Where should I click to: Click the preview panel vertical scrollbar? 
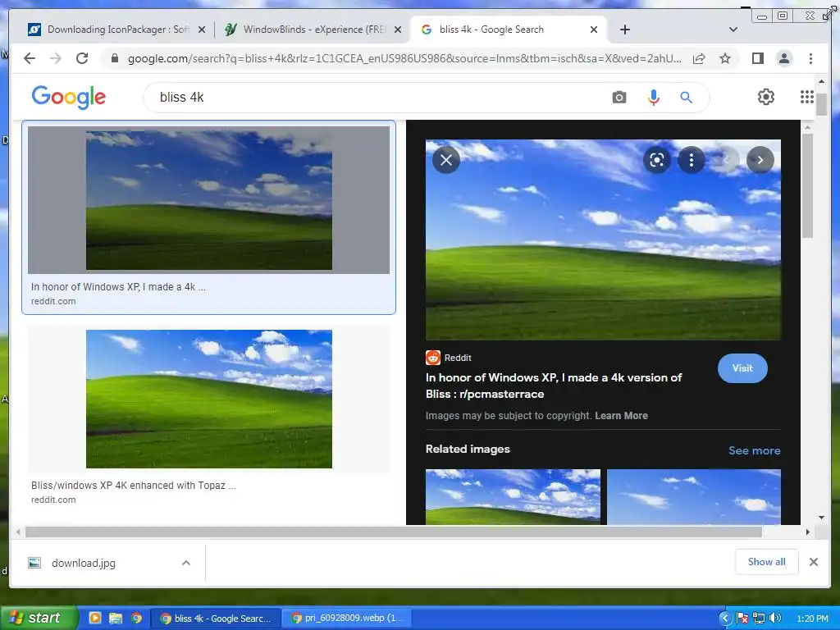click(x=807, y=186)
